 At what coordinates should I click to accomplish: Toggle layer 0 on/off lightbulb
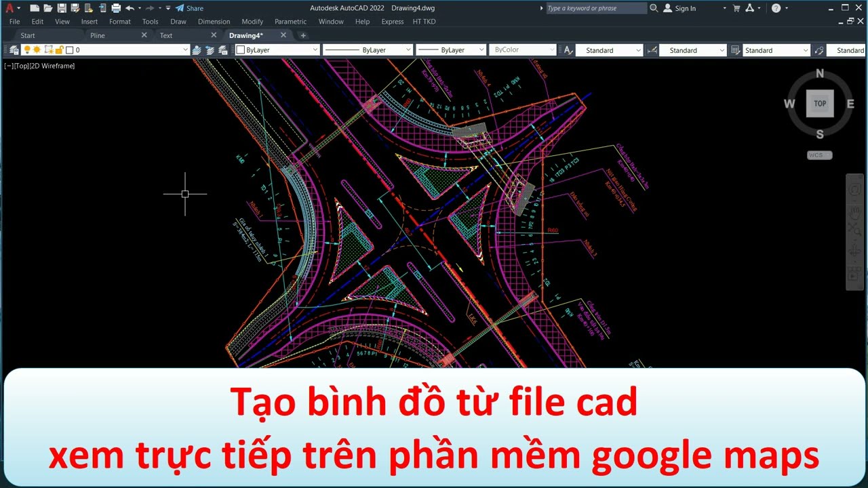point(27,50)
